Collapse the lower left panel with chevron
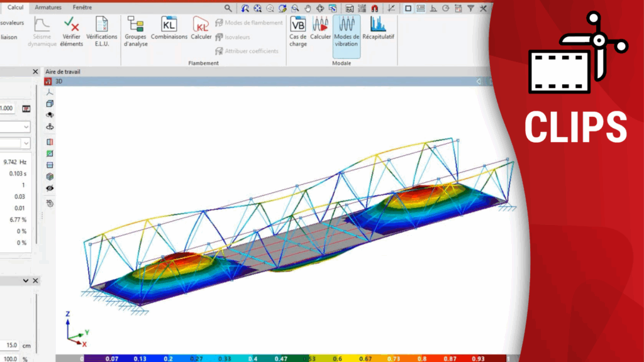 point(26,280)
